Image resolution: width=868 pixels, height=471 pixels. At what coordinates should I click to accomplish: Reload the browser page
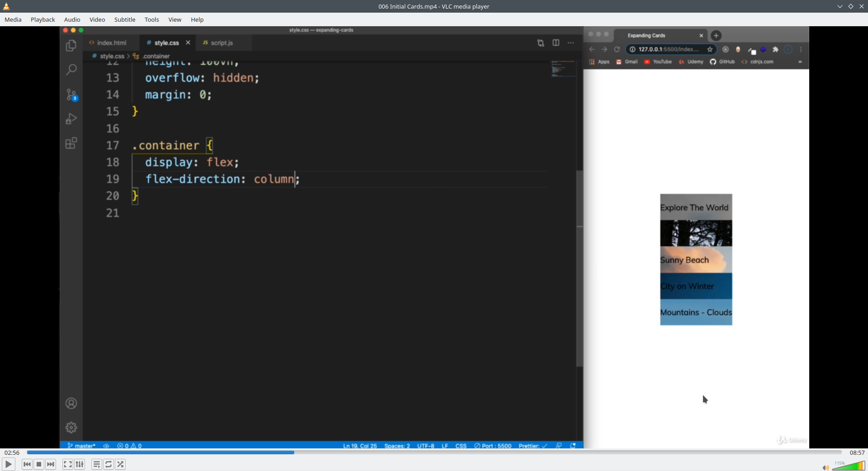click(x=617, y=49)
